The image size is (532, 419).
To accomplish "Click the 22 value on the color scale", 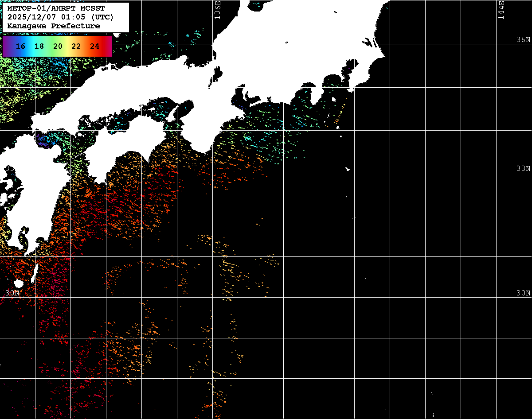I will pyautogui.click(x=76, y=46).
